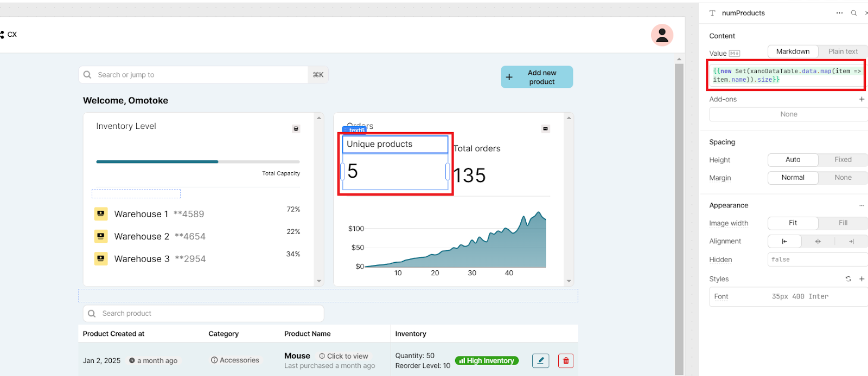The width and height of the screenshot is (868, 376).
Task: Select Markdown value mode
Action: click(x=793, y=51)
